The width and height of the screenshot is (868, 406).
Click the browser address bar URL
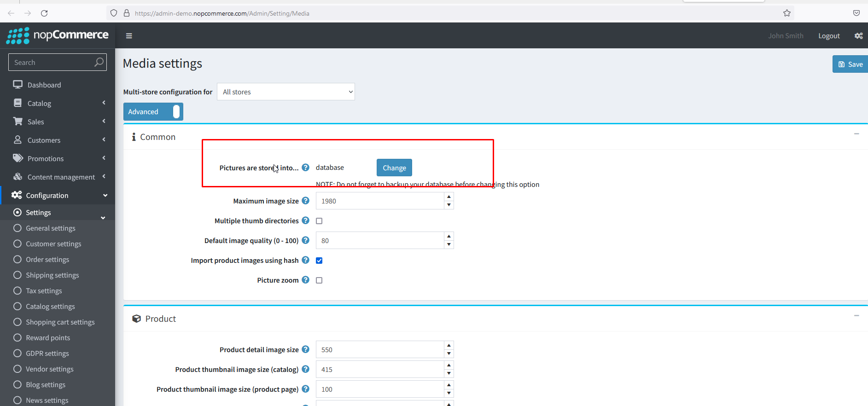(222, 13)
